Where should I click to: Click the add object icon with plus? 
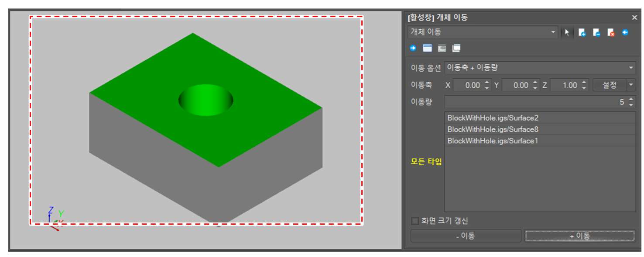(x=582, y=33)
